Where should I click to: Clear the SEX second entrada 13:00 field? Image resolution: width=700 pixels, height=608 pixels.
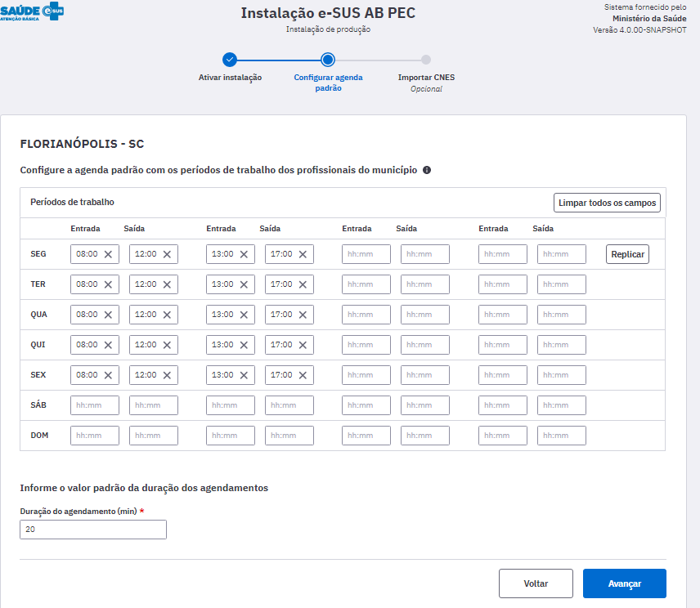pyautogui.click(x=244, y=376)
